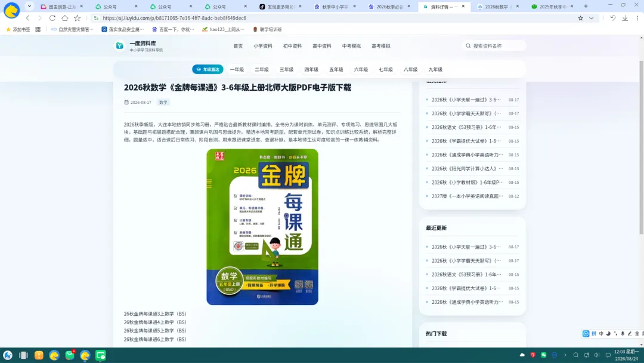Go to the browser home page
Screen dimensions: 644x363
tap(65, 18)
